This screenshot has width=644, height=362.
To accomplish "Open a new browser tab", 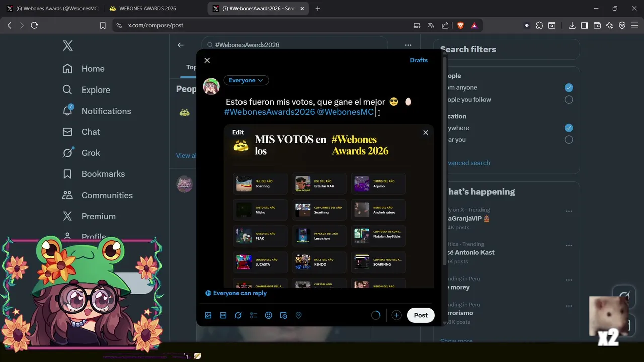I will coord(318,8).
